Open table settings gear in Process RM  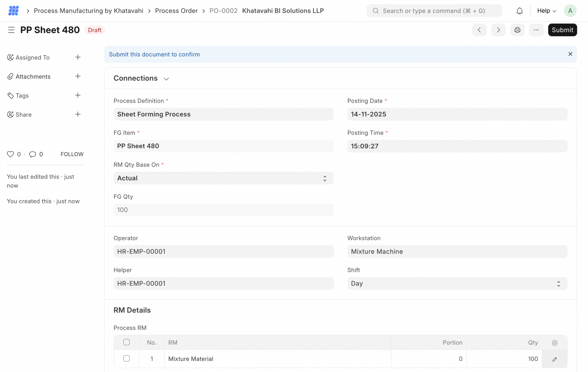[x=554, y=343]
